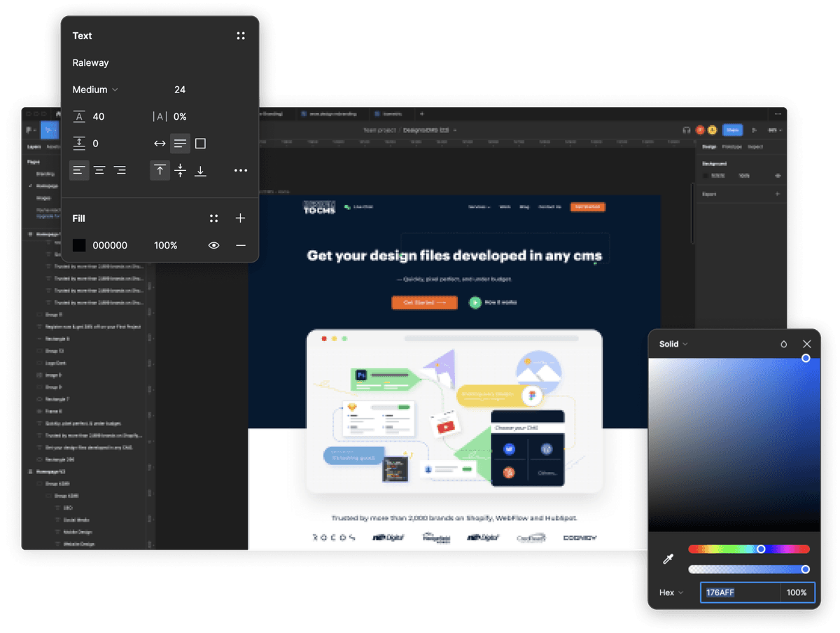Expand the Solid fill type dropdown

(x=673, y=344)
